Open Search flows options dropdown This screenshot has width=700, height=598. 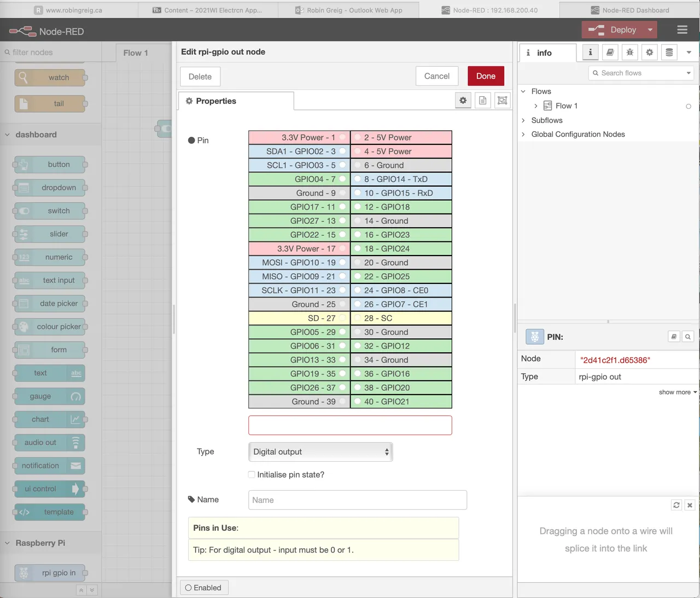(x=689, y=73)
